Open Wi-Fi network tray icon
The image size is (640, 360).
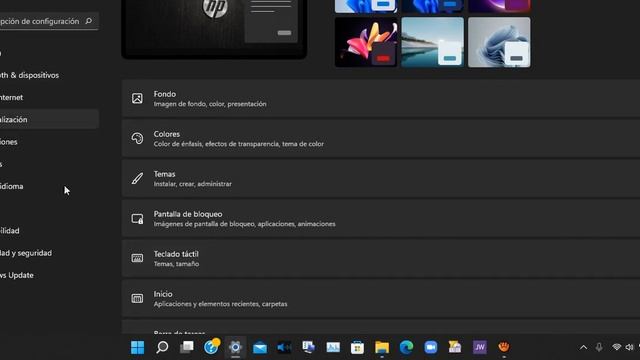(616, 347)
